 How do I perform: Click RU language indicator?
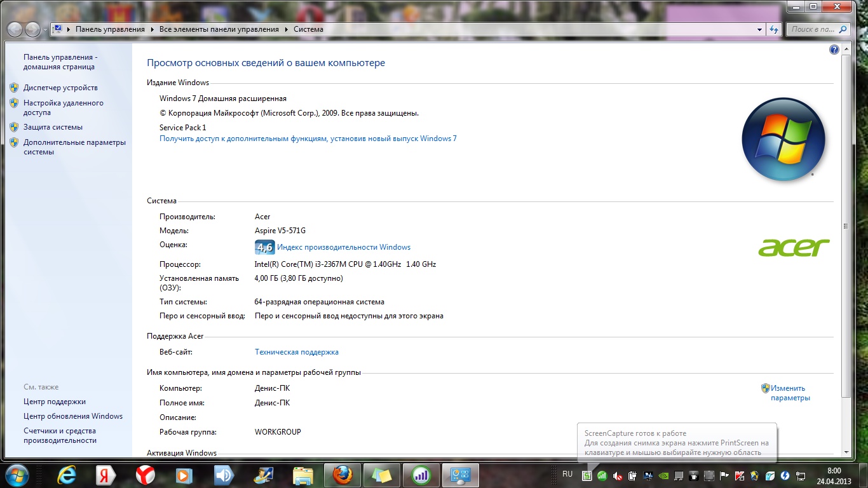point(567,474)
